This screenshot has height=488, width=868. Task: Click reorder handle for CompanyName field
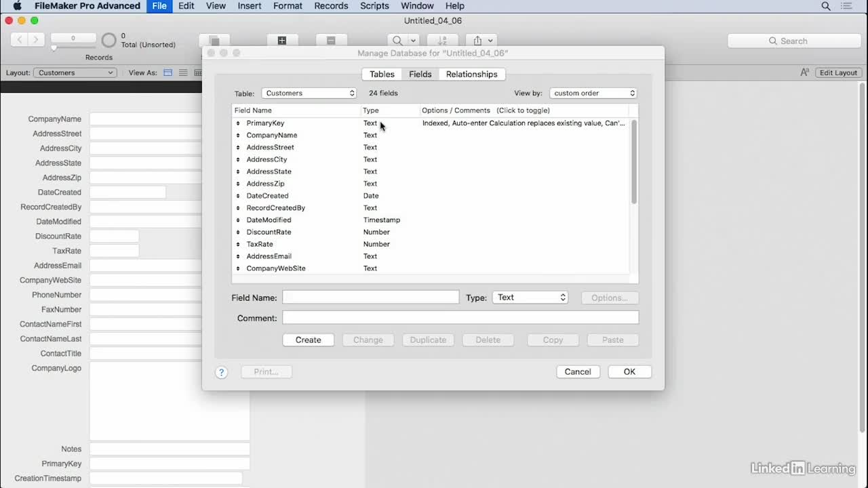[x=238, y=136]
